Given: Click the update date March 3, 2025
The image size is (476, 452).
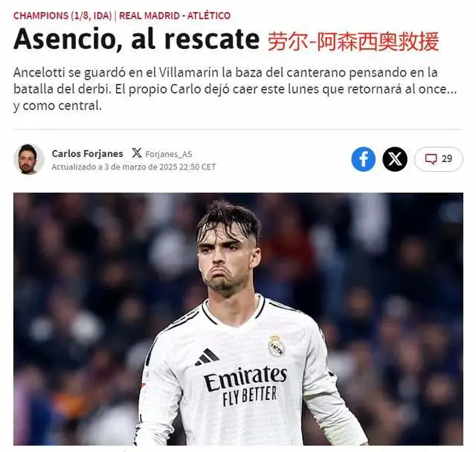Looking at the screenshot, I should point(134,167).
